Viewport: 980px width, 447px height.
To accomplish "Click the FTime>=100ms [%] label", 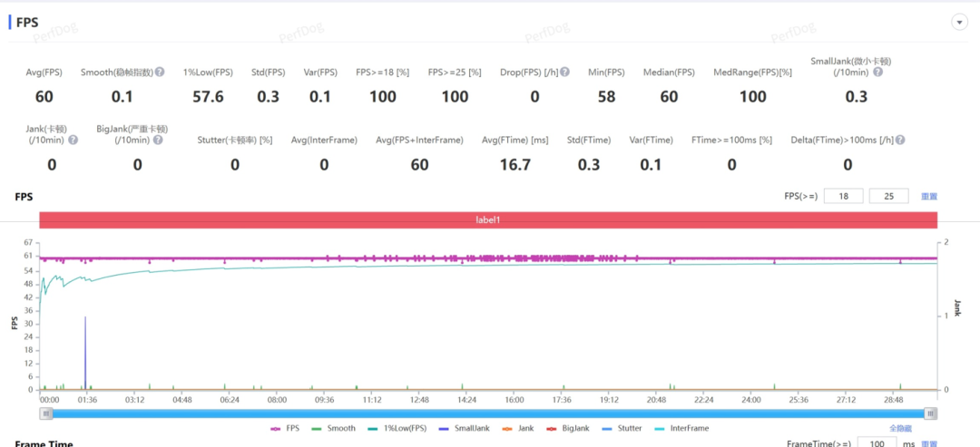I will pos(731,141).
